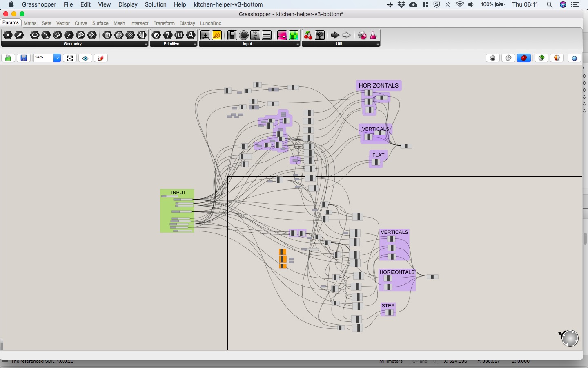Click the canvas compass widget
588x368 pixels.
[570, 338]
